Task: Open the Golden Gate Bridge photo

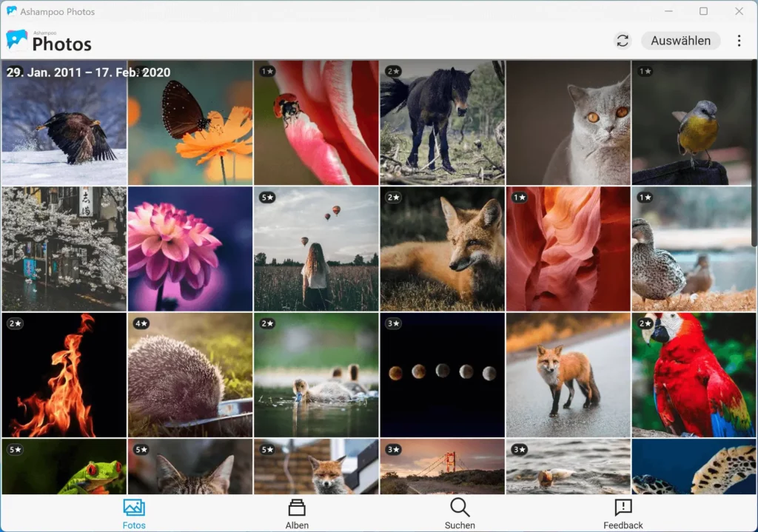Action: 443,466
